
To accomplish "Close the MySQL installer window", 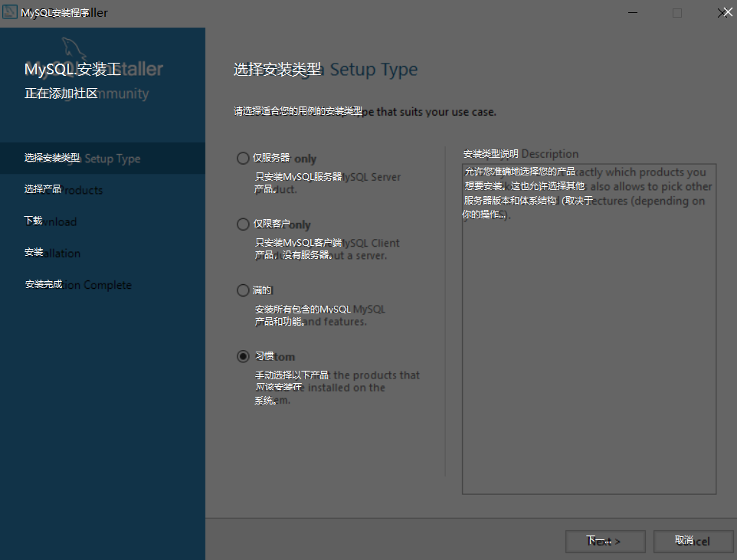I will [724, 13].
